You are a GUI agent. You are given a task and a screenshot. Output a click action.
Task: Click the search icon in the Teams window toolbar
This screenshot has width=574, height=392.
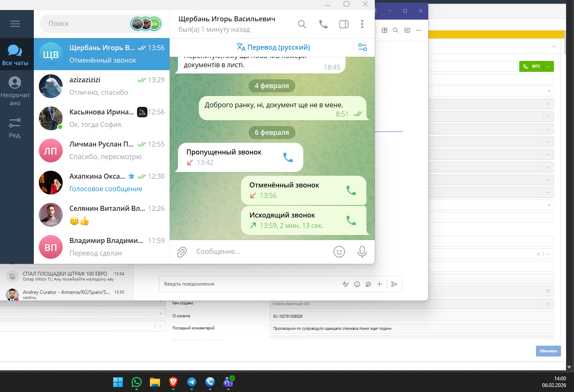point(396,30)
